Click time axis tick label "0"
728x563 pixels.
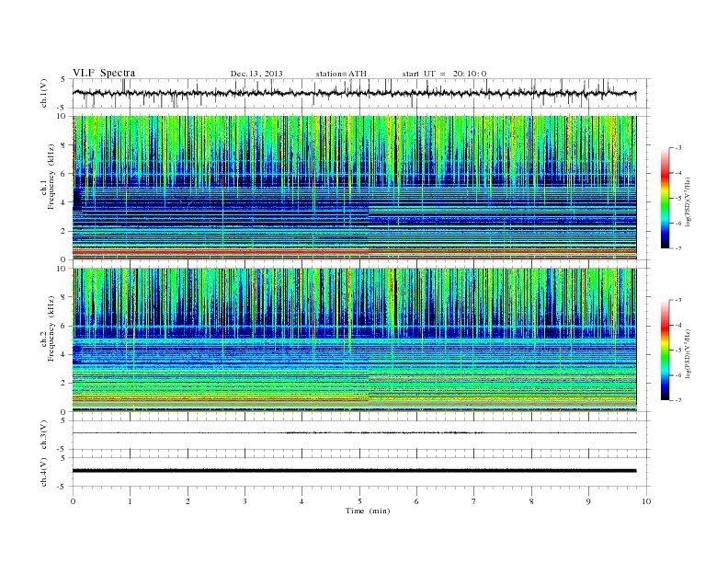click(73, 501)
